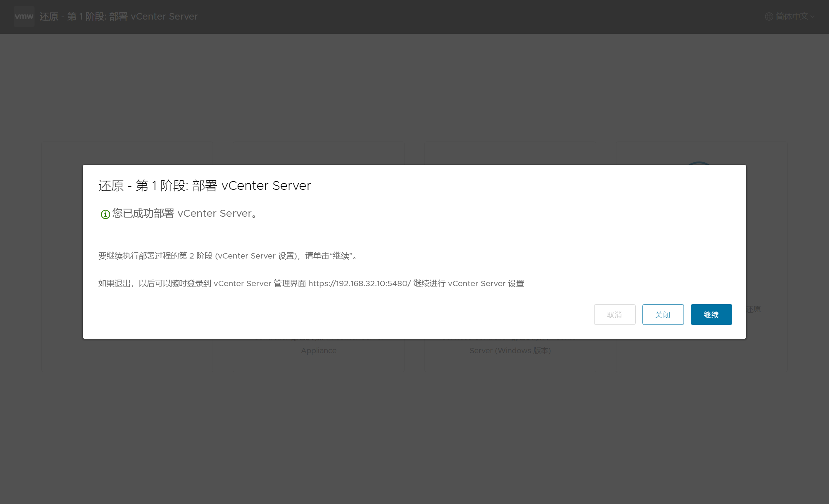
Task: Select the leftmost dimmed install card
Action: pos(127,355)
